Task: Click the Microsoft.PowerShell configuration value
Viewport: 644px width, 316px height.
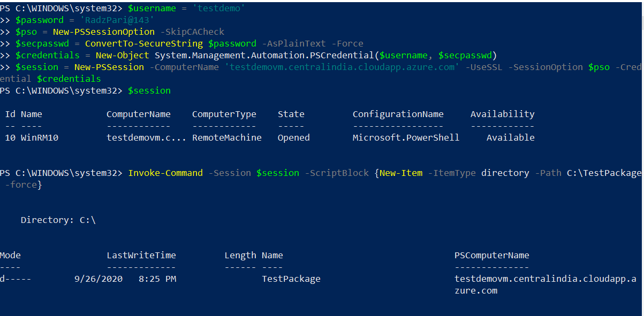Action: tap(406, 137)
